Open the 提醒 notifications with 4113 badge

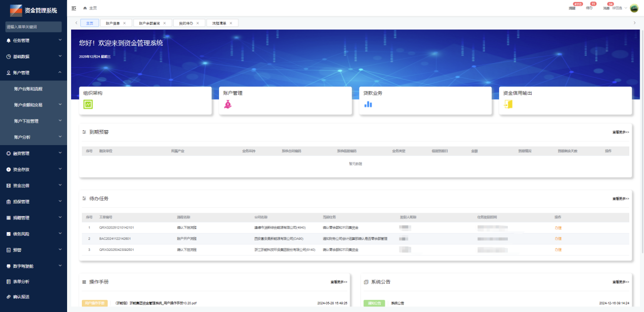coord(572,8)
